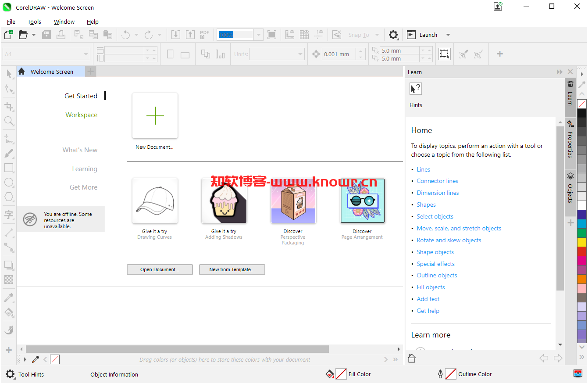Open the Launch dropdown arrow
This screenshot has height=384, width=588.
click(x=448, y=35)
